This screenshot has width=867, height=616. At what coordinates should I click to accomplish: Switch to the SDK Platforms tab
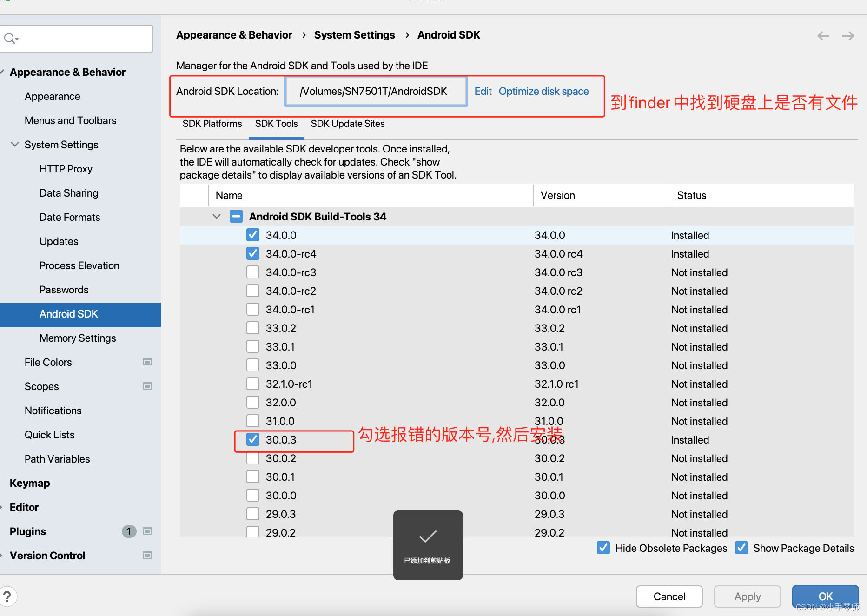[x=212, y=124]
